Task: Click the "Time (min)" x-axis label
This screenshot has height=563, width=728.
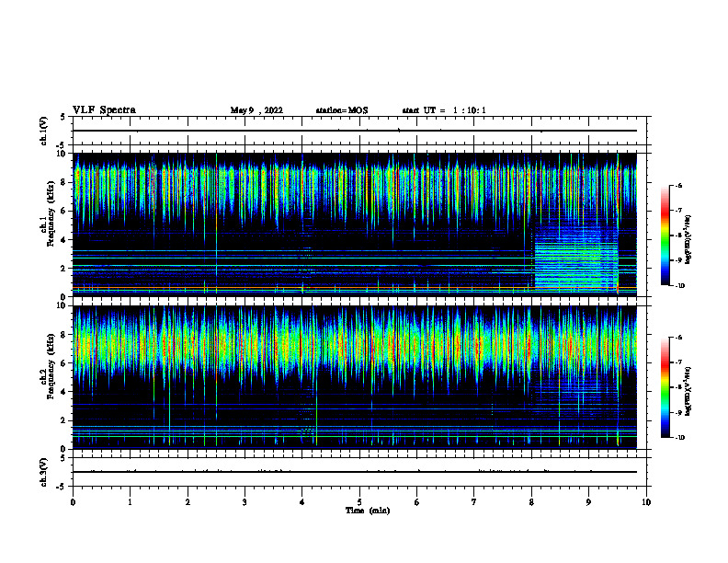Action: click(x=368, y=511)
